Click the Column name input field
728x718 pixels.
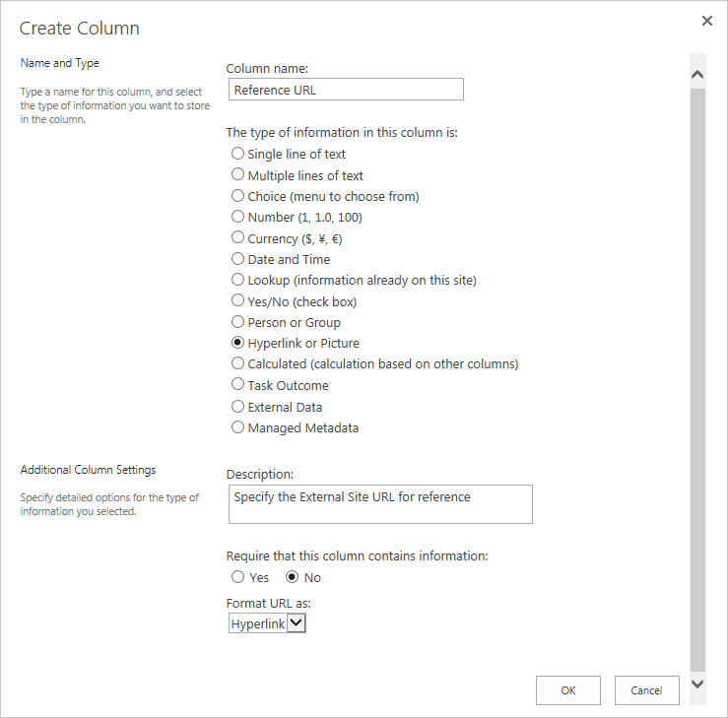pyautogui.click(x=346, y=89)
